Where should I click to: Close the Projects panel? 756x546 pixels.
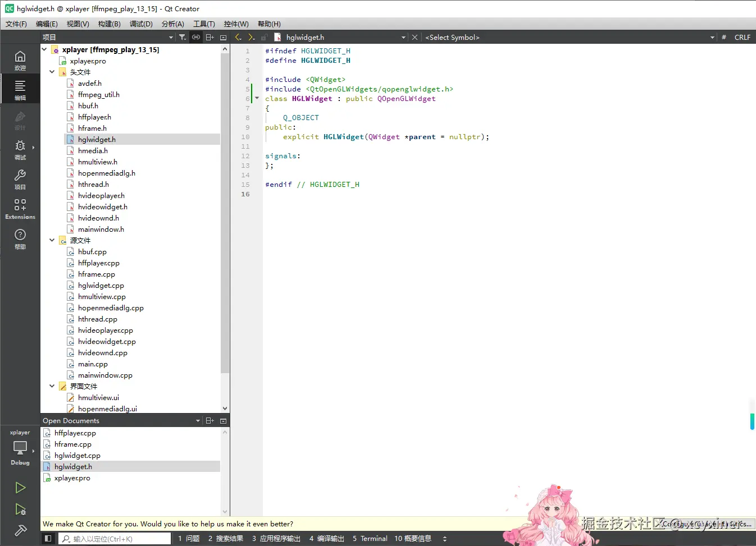(223, 37)
